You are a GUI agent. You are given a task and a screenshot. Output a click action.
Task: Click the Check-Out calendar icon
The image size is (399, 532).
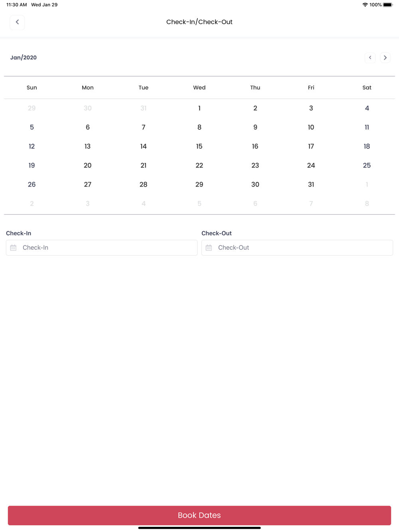pyautogui.click(x=209, y=248)
